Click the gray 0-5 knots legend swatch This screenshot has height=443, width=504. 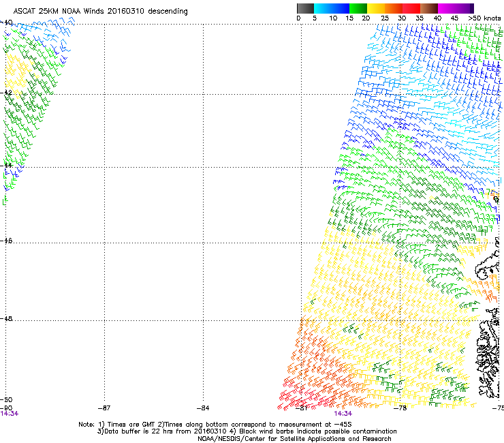(305, 8)
